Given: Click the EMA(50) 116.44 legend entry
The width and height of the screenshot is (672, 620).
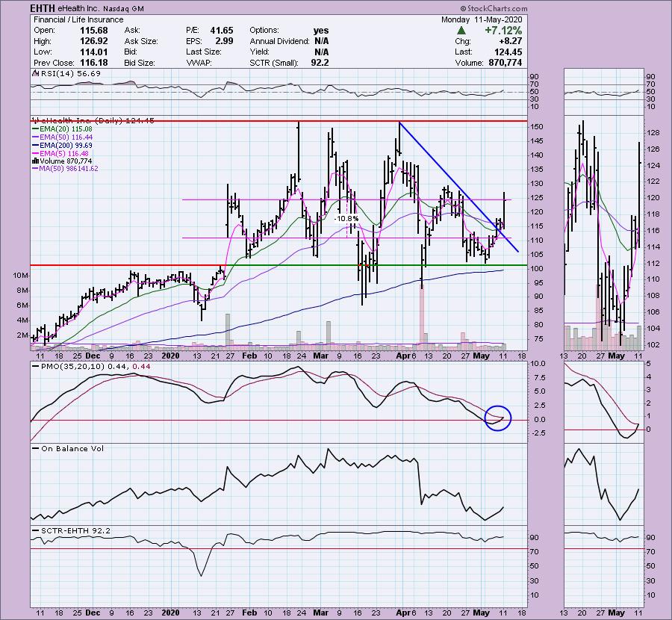Looking at the screenshot, I should pos(62,137).
